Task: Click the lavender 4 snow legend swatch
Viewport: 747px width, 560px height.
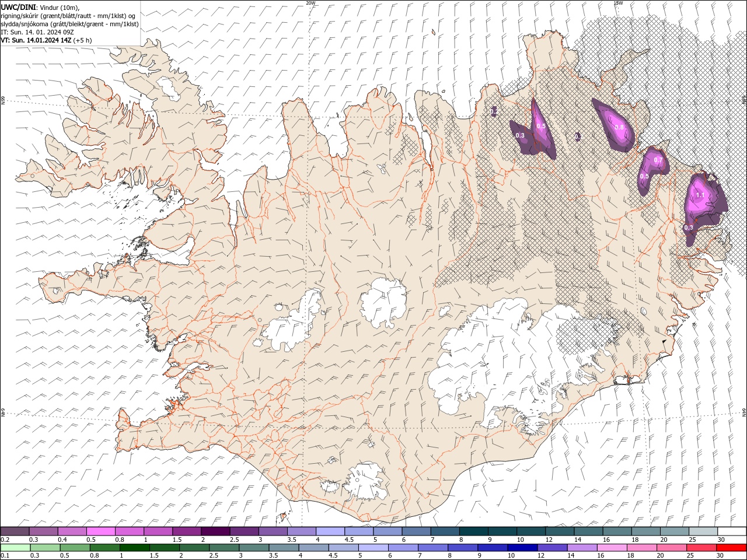Action: (x=330, y=531)
